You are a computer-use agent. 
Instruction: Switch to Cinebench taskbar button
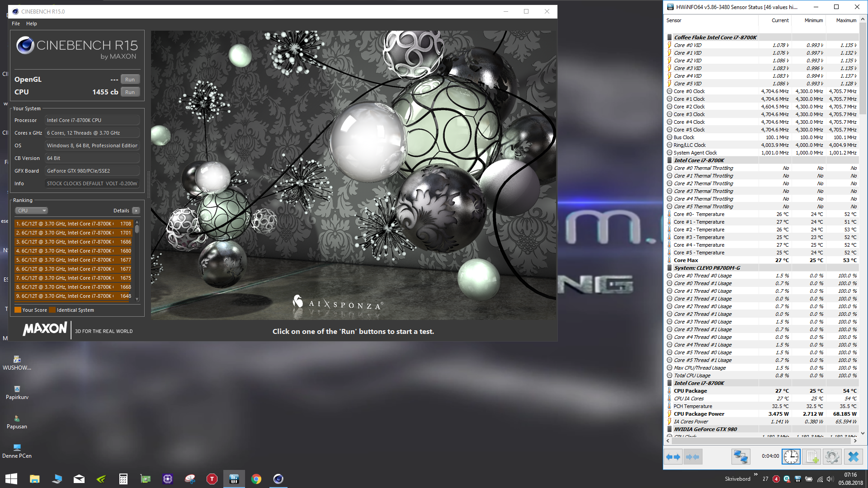(278, 479)
